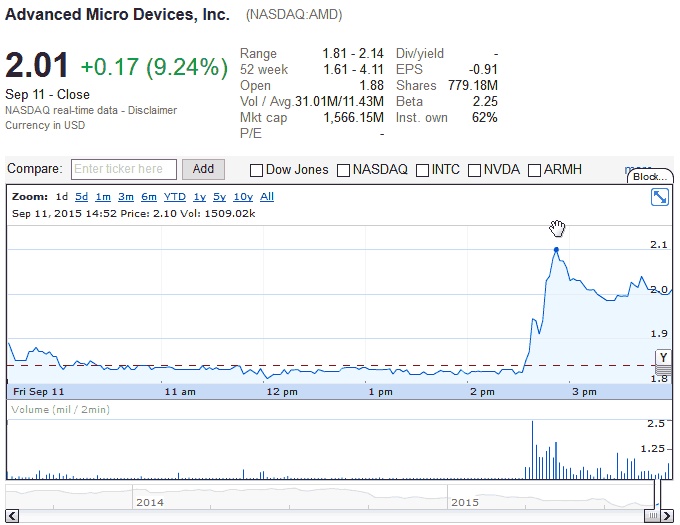Viewport: 680px width, 525px height.
Task: Set chart zoom to 1d
Action: pos(62,197)
